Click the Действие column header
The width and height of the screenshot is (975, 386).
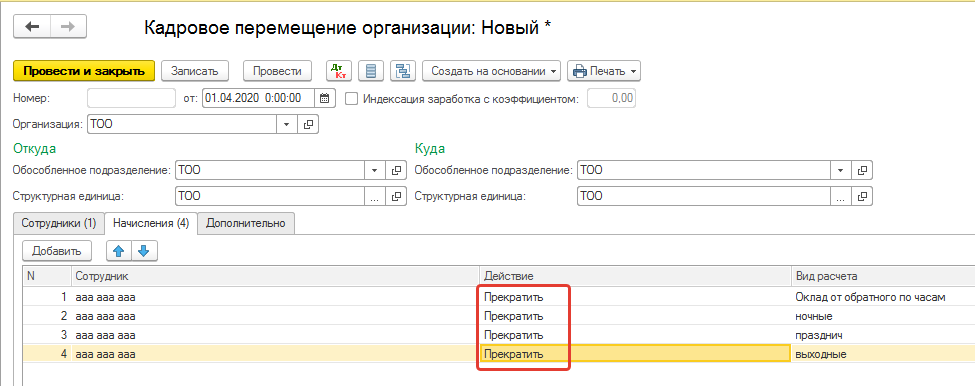tap(634, 275)
